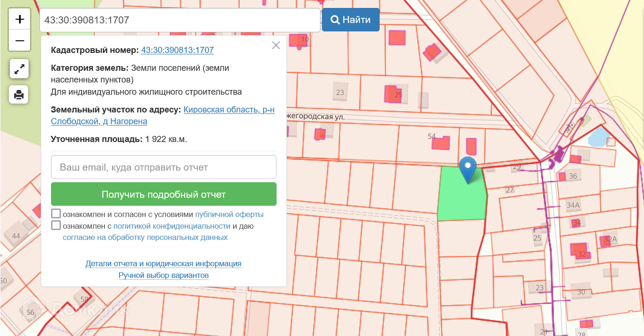Check the privacy policy consent box
This screenshot has height=336, width=644.
pos(56,226)
